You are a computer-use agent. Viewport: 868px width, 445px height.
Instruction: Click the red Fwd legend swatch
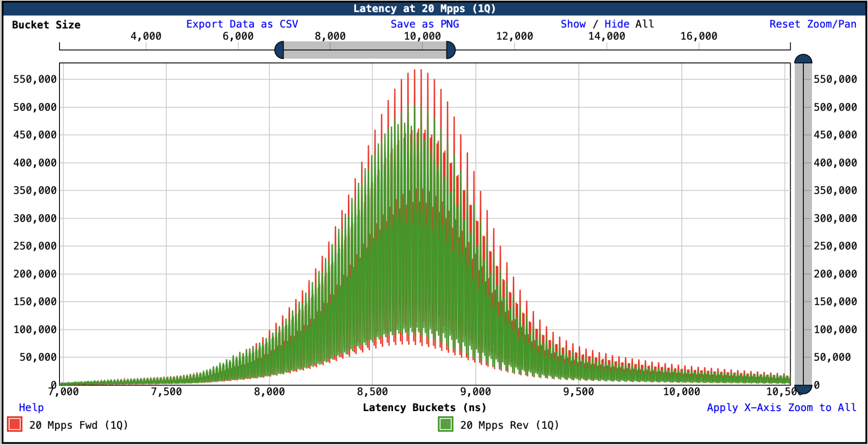click(x=15, y=424)
